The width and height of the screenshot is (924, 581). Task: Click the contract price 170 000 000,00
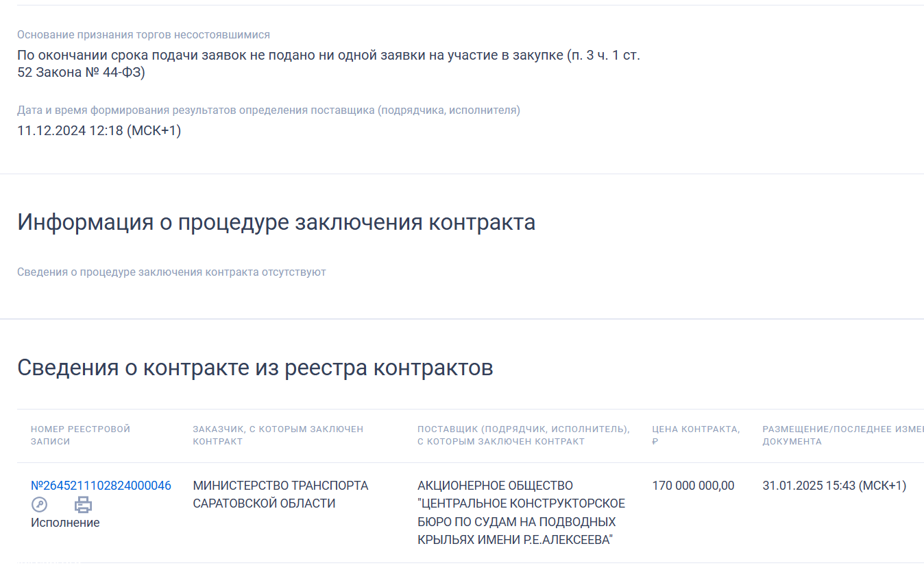pyautogui.click(x=693, y=486)
